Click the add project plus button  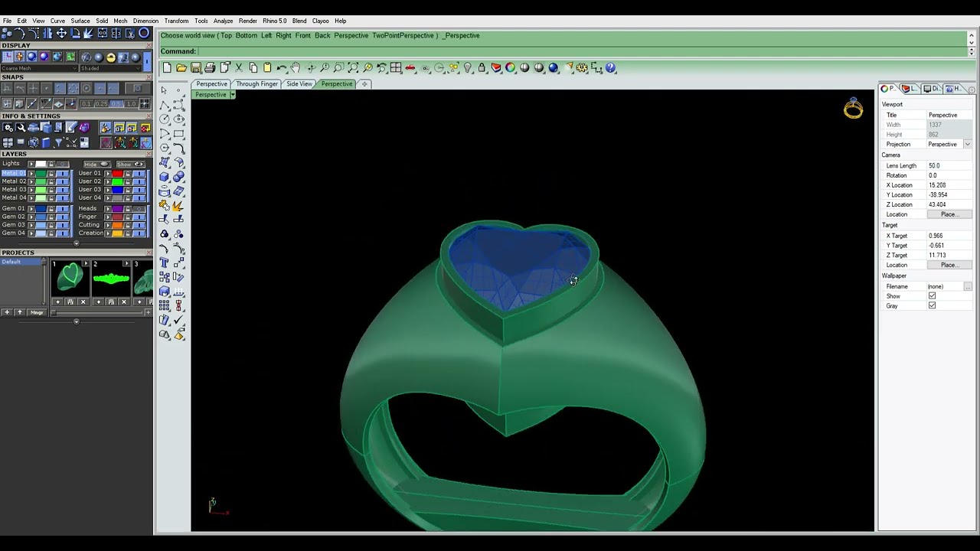7,312
